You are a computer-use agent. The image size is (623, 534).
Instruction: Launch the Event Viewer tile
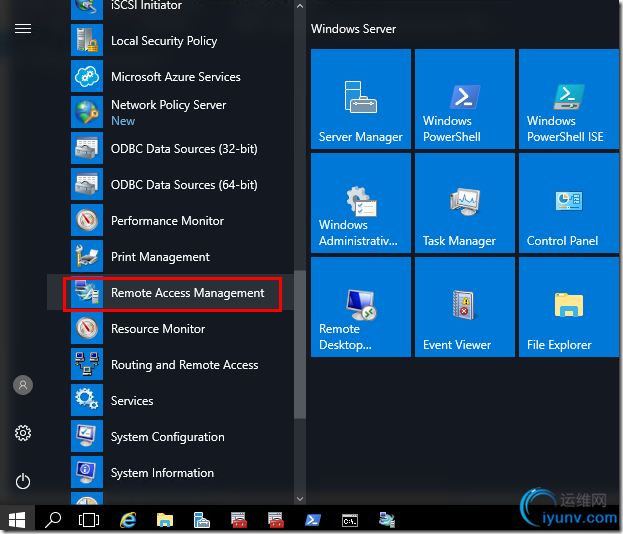coord(465,307)
